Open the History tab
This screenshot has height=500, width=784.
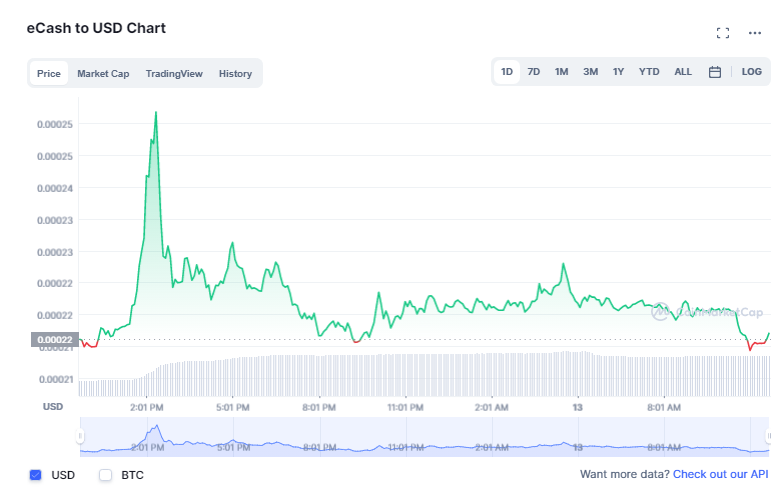click(x=235, y=74)
